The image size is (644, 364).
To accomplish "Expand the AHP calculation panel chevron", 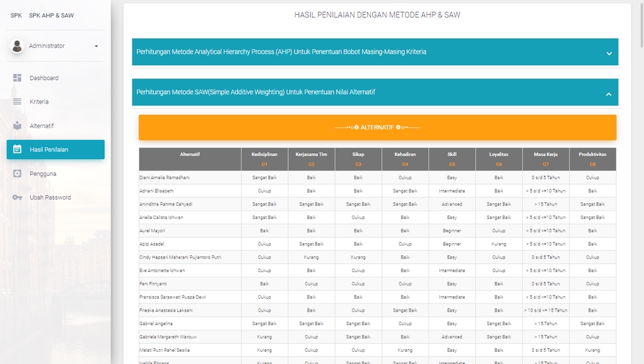I will coord(609,54).
